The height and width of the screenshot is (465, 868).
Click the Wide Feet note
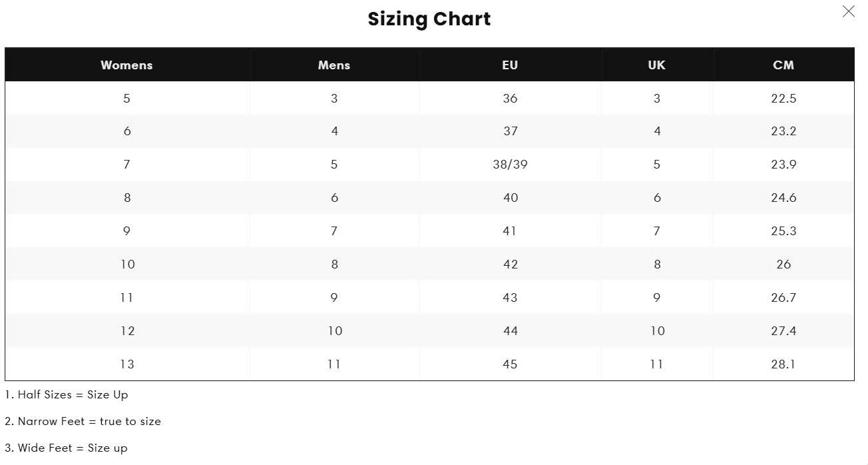tap(67, 448)
